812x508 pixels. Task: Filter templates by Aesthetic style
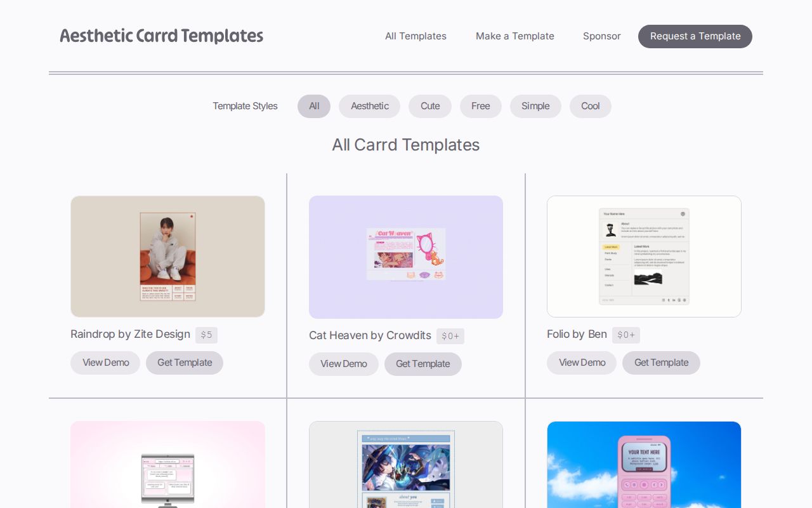coord(369,106)
